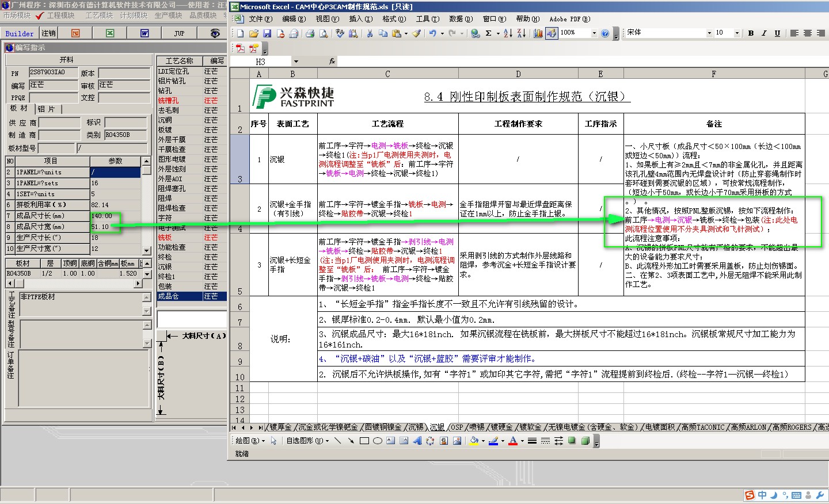Click the 类别 field showing RO4350B
The height and width of the screenshot is (504, 829).
pyautogui.click(x=127, y=135)
